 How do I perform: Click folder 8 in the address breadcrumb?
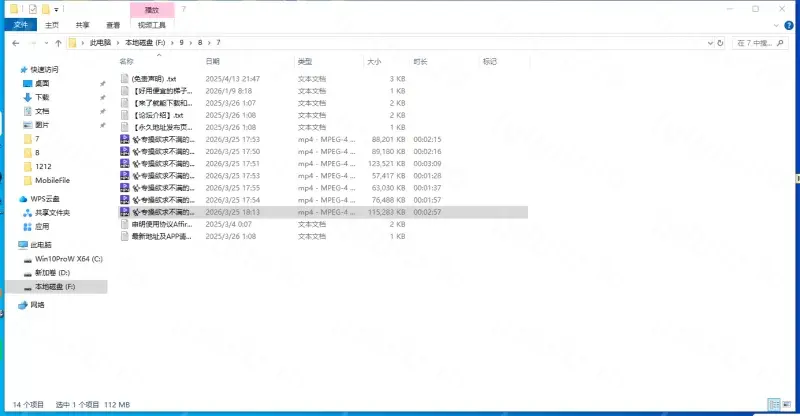(x=200, y=43)
